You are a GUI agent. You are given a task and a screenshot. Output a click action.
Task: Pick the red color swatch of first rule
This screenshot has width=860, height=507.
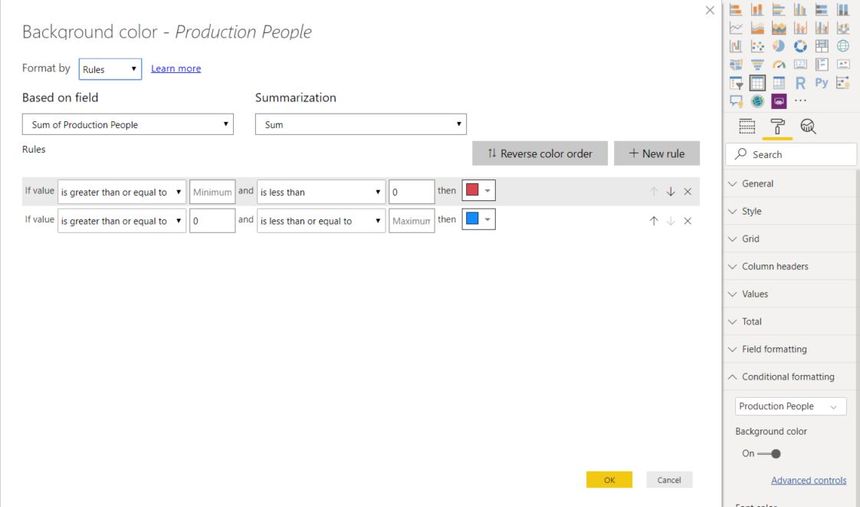478,190
